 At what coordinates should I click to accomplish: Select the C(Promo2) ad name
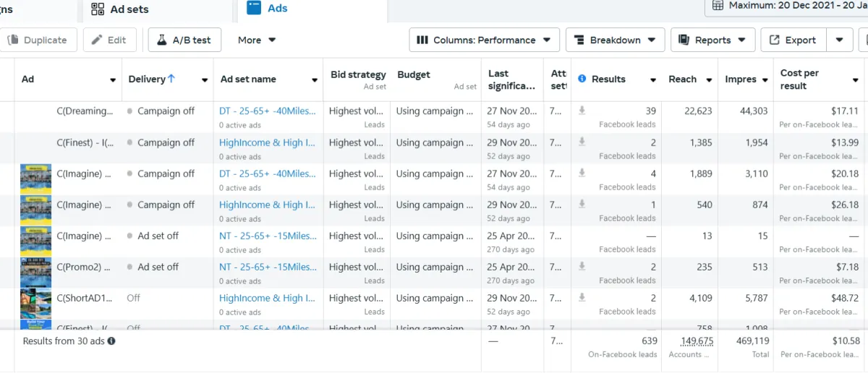coord(84,267)
